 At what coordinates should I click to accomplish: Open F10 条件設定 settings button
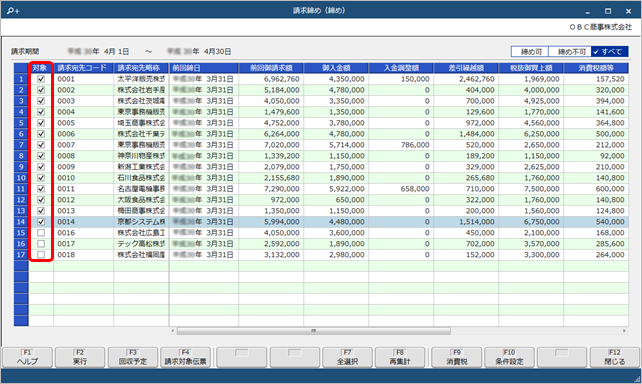509,357
